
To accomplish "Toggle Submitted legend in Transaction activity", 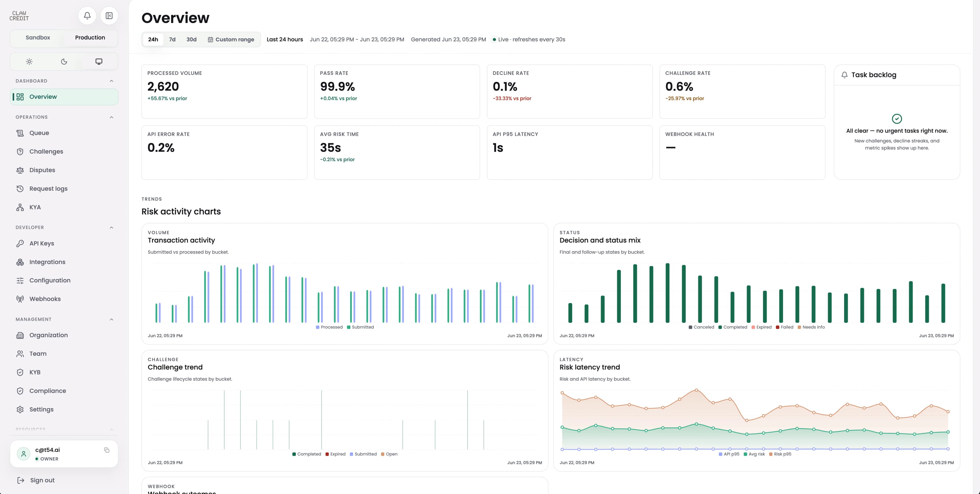I will click(360, 327).
